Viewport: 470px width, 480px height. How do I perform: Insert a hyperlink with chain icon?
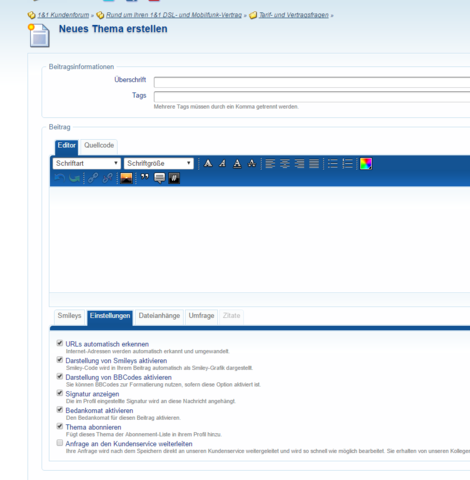pyautogui.click(x=93, y=178)
